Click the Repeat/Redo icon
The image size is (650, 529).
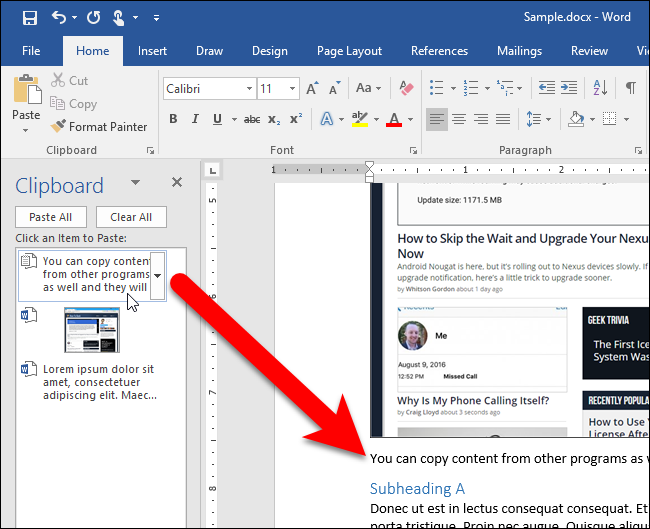94,17
